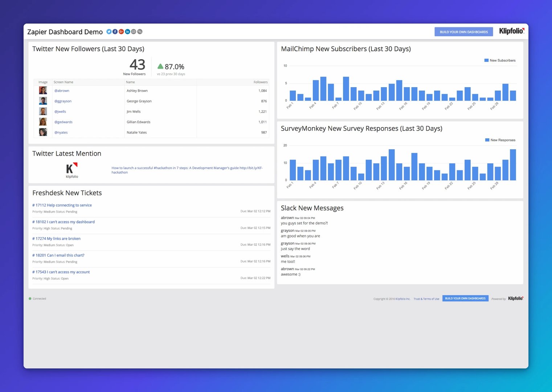Image resolution: width=552 pixels, height=392 pixels.
Task: Click the Name column header
Action: pos(130,82)
